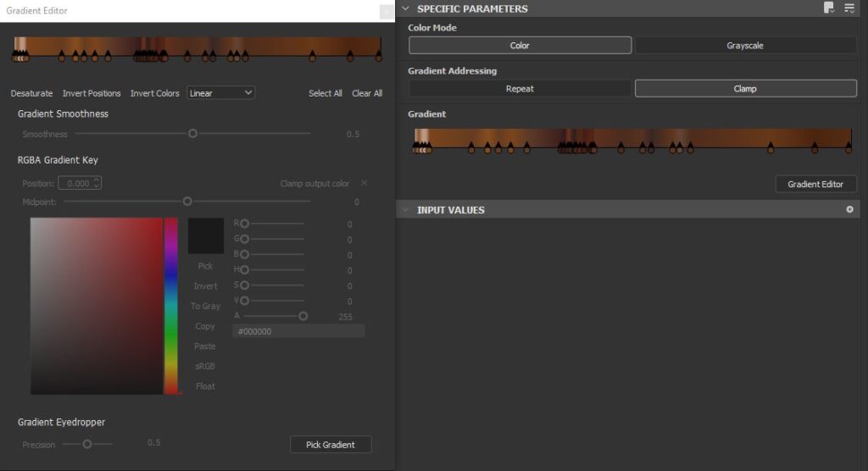This screenshot has width=868, height=471.
Task: Toggle Clamp output color option
Action: pyautogui.click(x=364, y=183)
